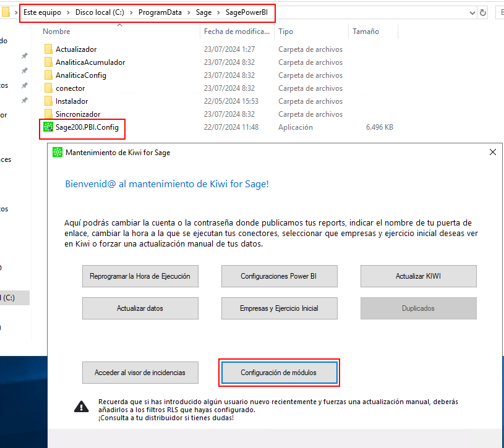
Task: Sort by Fecha de modificación column
Action: pyautogui.click(x=237, y=31)
